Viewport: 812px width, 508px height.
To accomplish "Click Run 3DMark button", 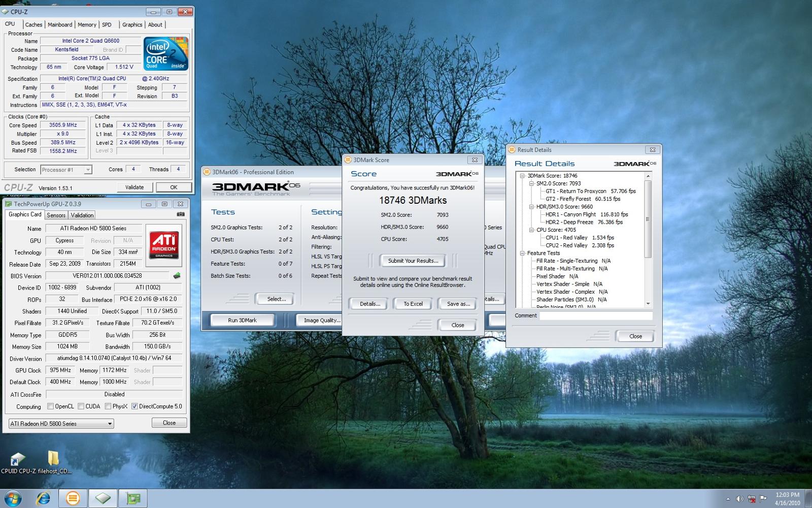I will [x=243, y=320].
